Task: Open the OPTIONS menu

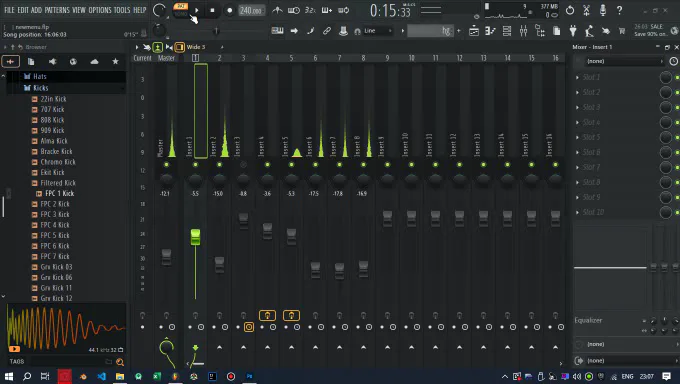Action: 100,10
